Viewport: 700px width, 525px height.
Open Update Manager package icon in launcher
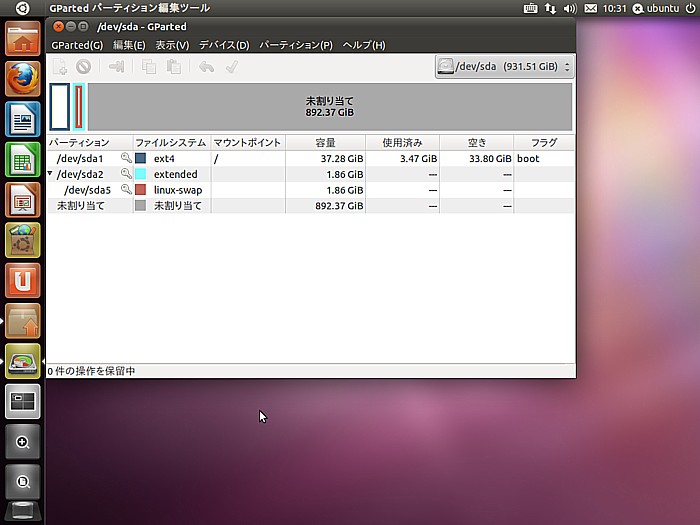23,321
